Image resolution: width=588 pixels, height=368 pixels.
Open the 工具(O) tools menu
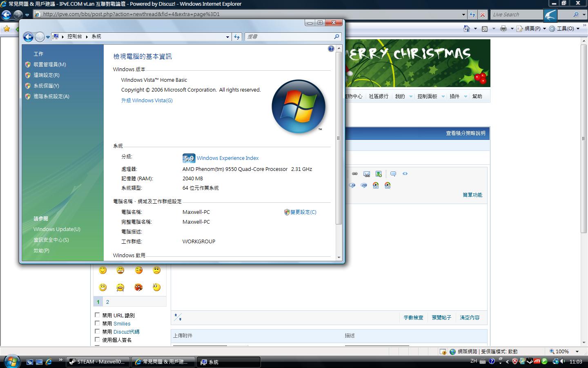click(564, 29)
